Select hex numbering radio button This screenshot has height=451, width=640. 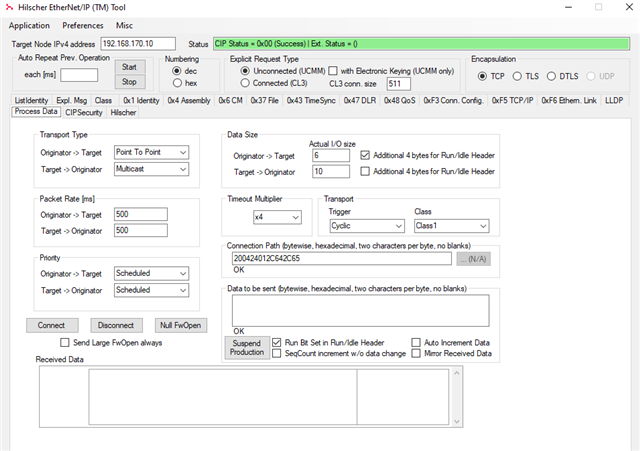(177, 83)
